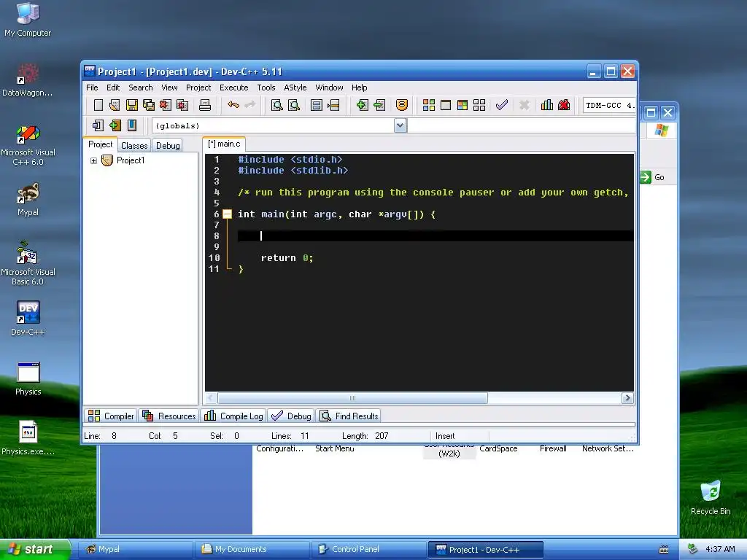
Task: Click the Insert snippet icon left of globals
Action: [98, 125]
